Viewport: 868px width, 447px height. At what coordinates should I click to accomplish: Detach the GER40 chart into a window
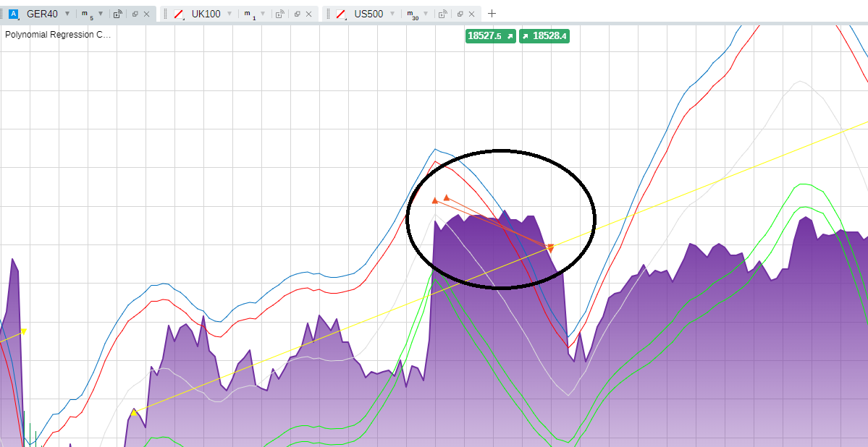(x=135, y=14)
